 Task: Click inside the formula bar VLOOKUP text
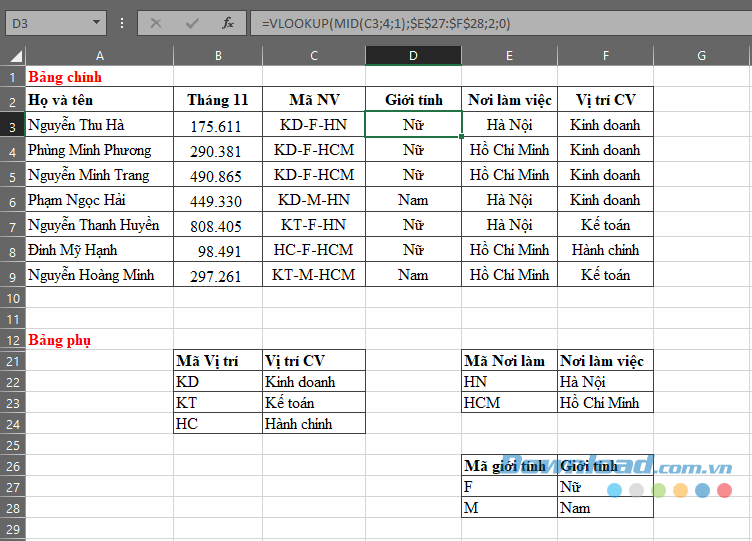click(386, 23)
